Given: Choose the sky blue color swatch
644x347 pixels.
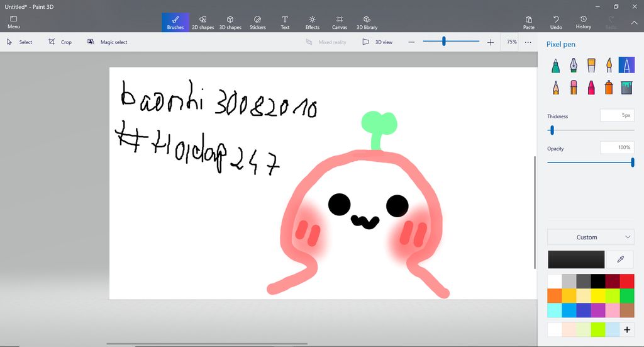Looking at the screenshot, I should tap(569, 310).
